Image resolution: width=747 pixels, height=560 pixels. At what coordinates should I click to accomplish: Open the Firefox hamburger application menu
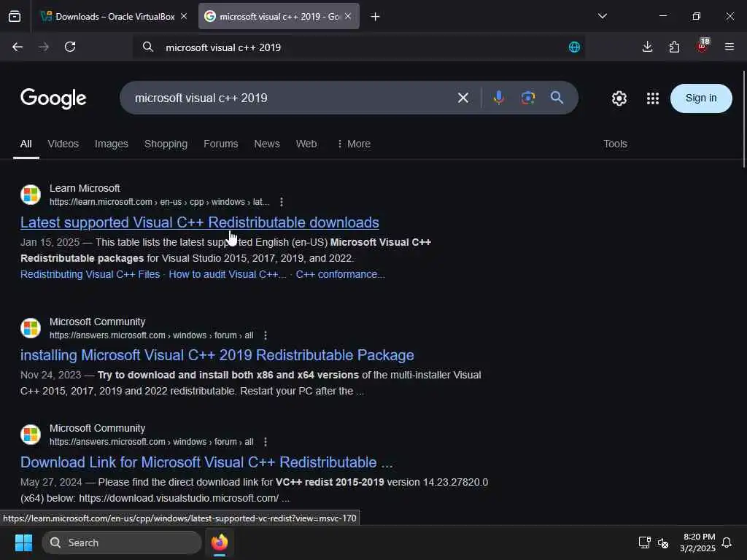[x=729, y=47]
